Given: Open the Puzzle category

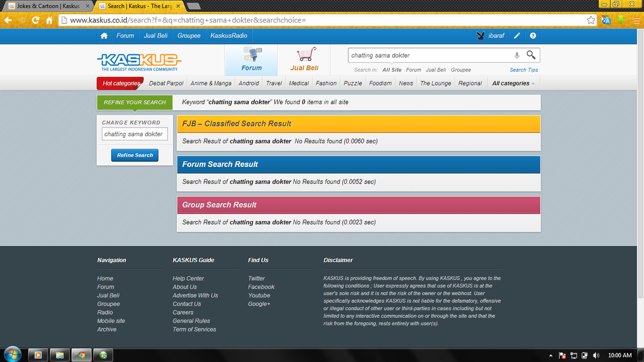Looking at the screenshot, I should click(x=353, y=83).
